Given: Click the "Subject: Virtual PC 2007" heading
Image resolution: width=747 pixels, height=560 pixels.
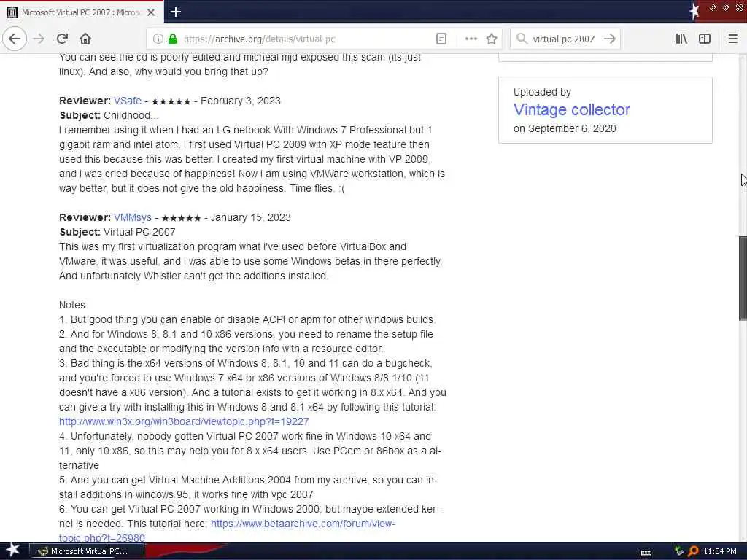Looking at the screenshot, I should click(117, 233).
